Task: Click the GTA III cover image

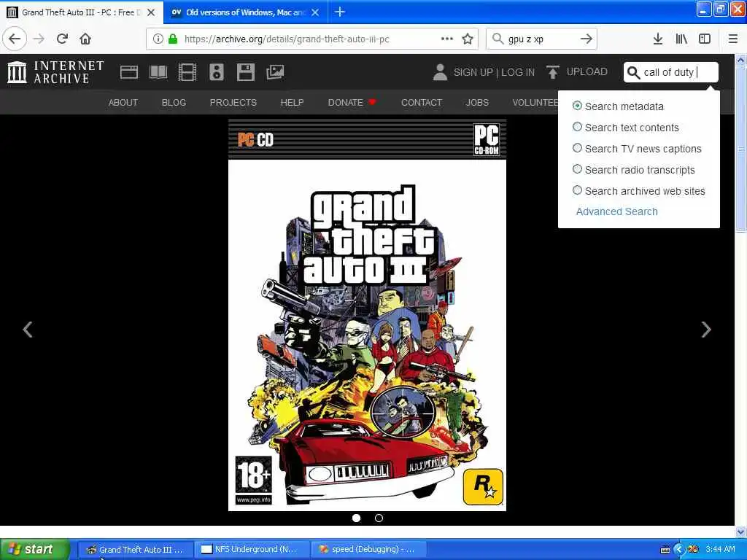Action: coord(367,315)
